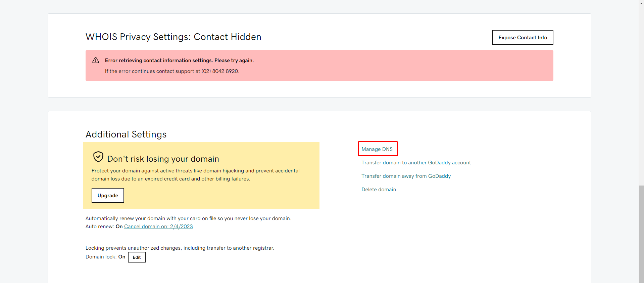Click the WHOIS Privacy Settings heading
This screenshot has height=283, width=644.
tap(173, 37)
